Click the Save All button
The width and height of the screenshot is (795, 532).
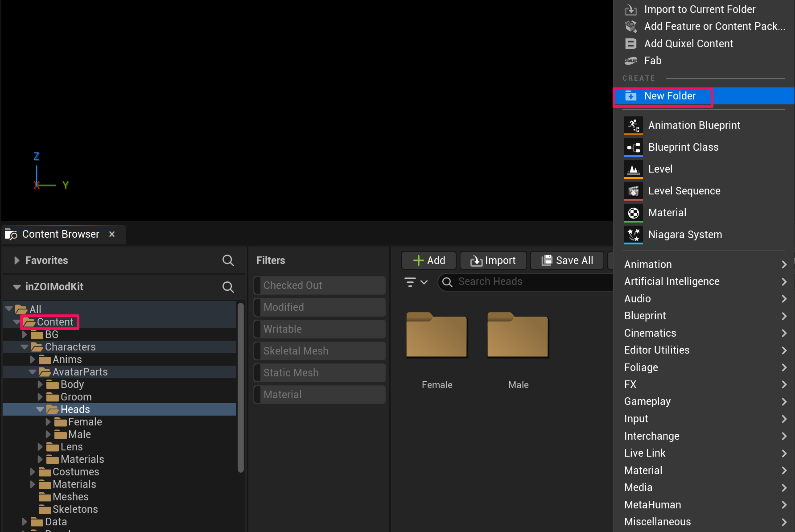click(x=567, y=260)
